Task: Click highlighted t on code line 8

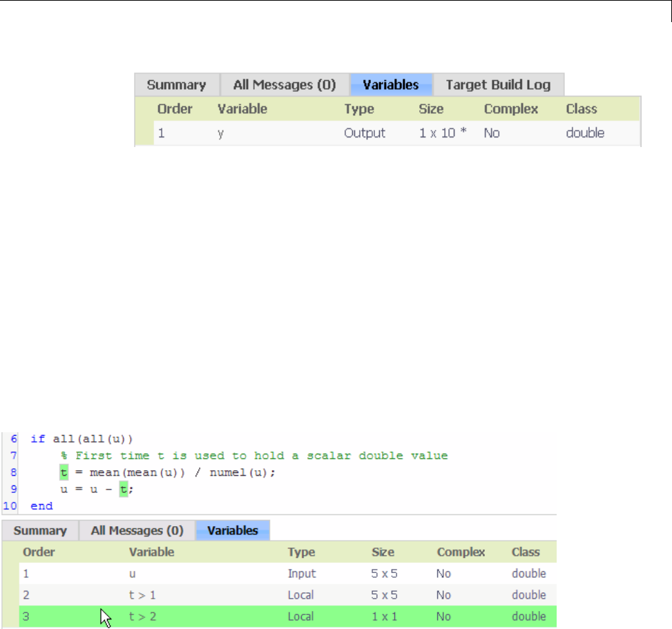Action: (x=64, y=472)
